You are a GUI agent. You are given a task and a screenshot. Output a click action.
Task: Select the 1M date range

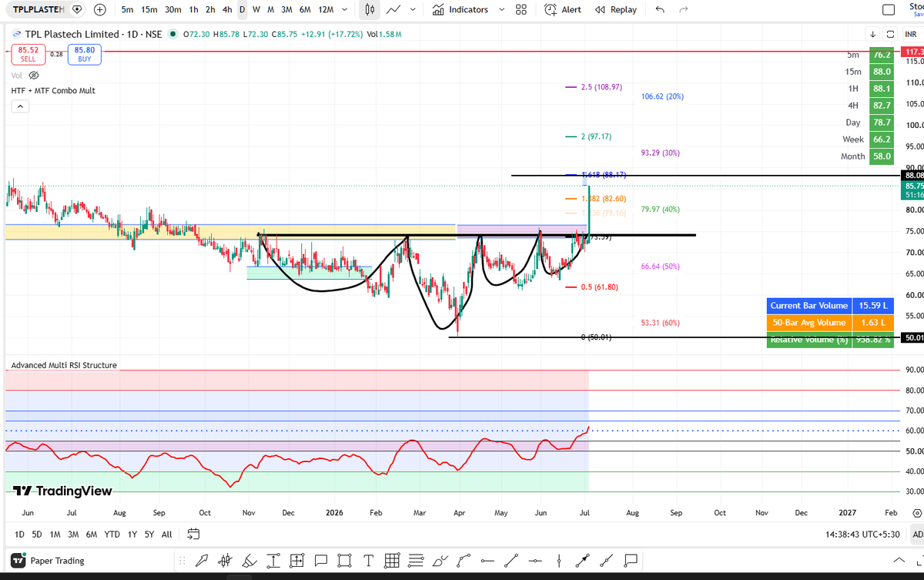55,534
